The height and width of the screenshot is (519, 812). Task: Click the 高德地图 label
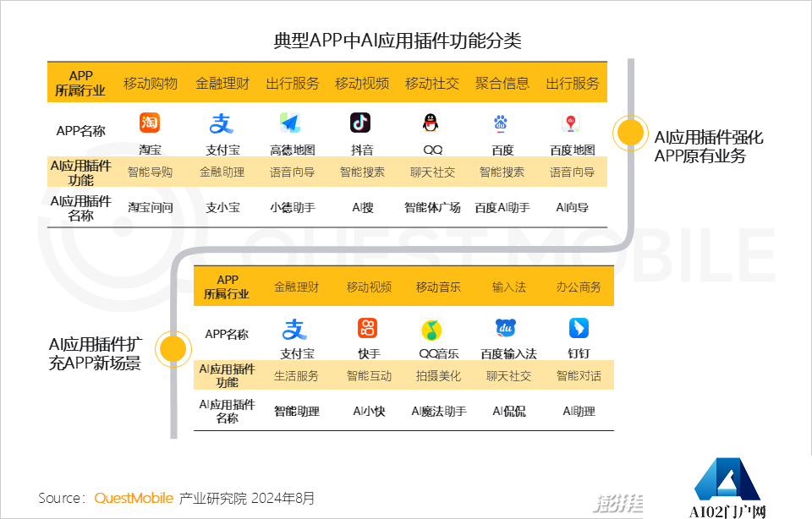pos(292,150)
